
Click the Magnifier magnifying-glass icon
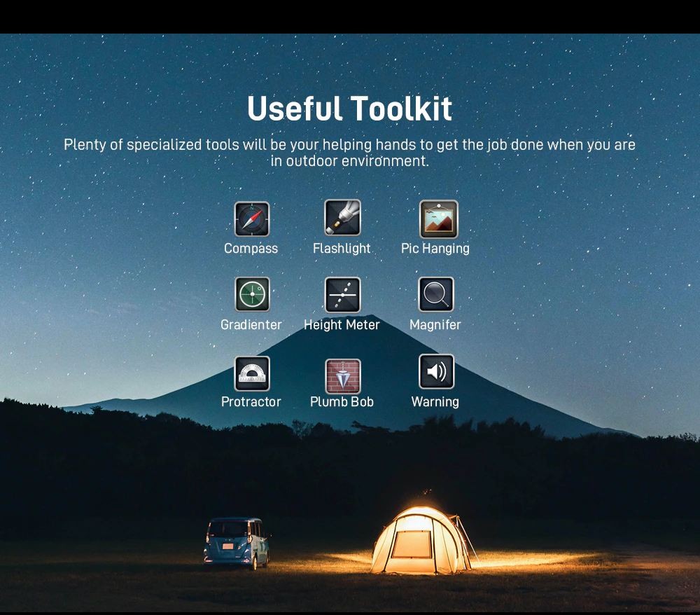click(436, 294)
